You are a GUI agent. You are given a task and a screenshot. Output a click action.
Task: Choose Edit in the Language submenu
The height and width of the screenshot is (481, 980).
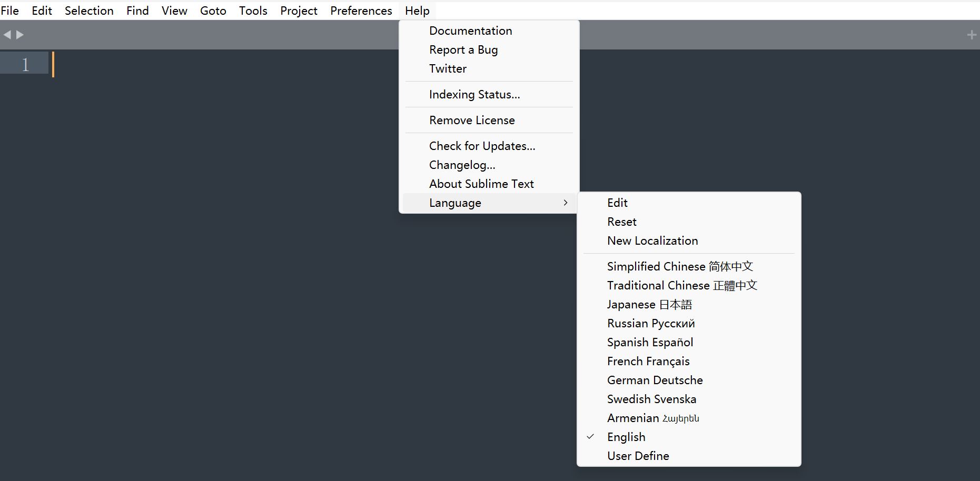point(689,203)
